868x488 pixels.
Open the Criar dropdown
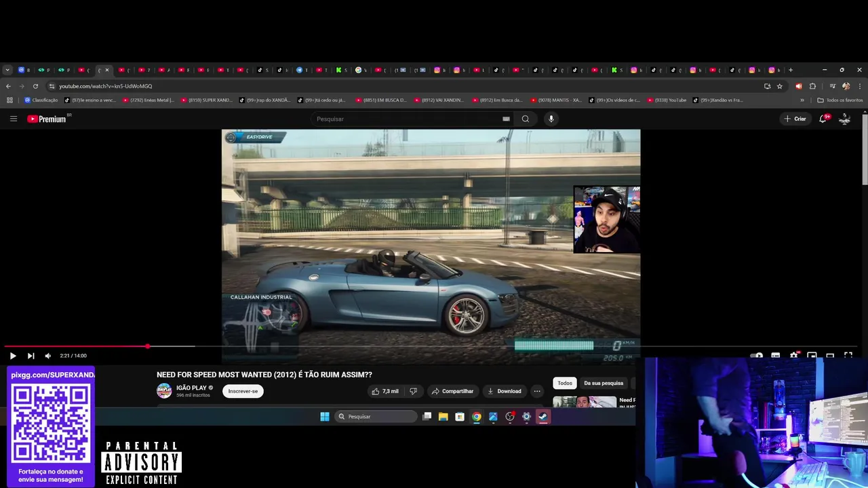coord(795,119)
